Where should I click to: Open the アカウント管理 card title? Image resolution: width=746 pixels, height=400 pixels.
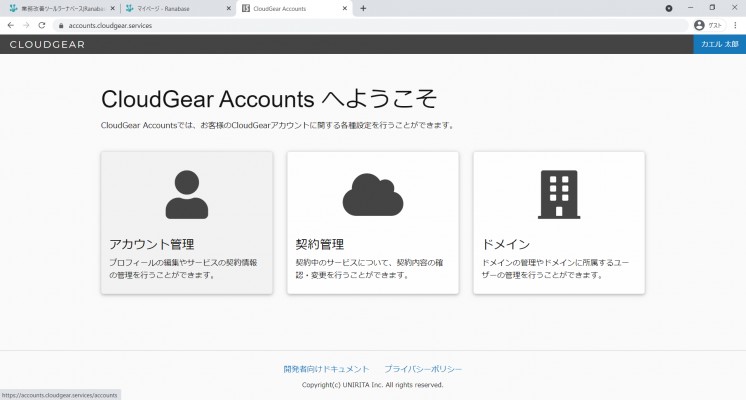tap(152, 244)
